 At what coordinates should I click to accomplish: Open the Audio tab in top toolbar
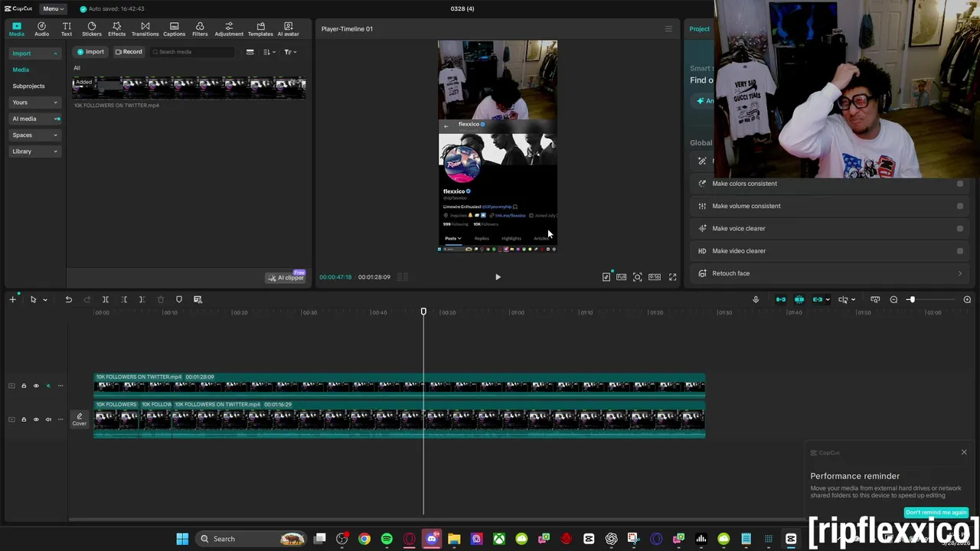click(41, 29)
